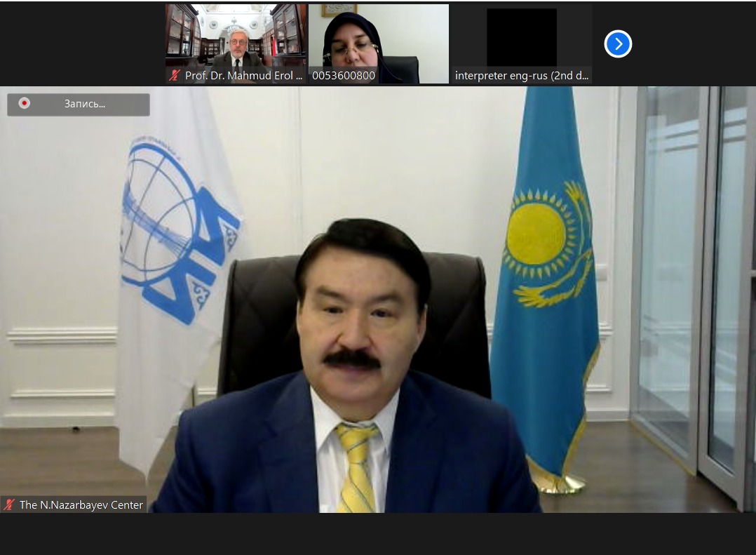Click the interpreter's black video-off thumbnail

click(521, 36)
